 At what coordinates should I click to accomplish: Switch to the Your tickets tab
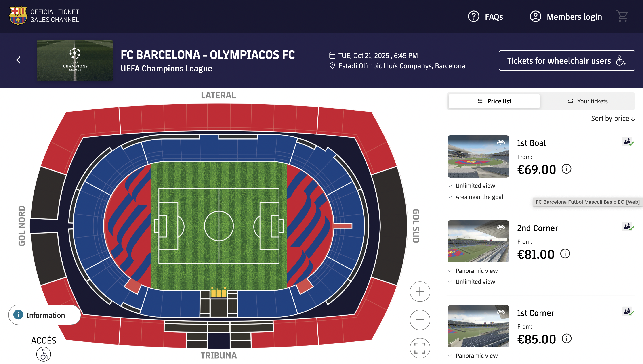click(587, 101)
